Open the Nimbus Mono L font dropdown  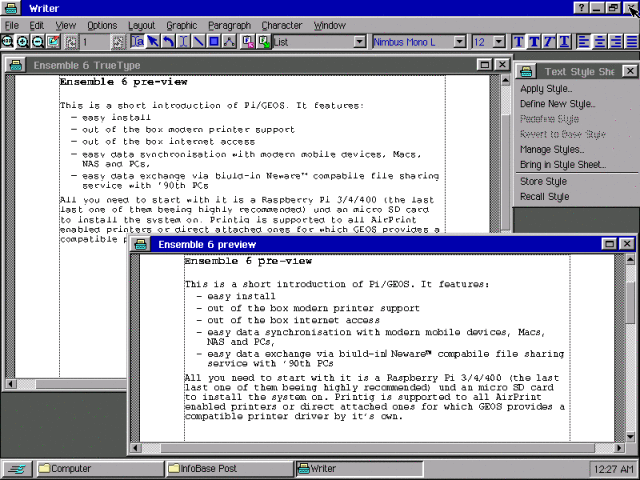460,42
